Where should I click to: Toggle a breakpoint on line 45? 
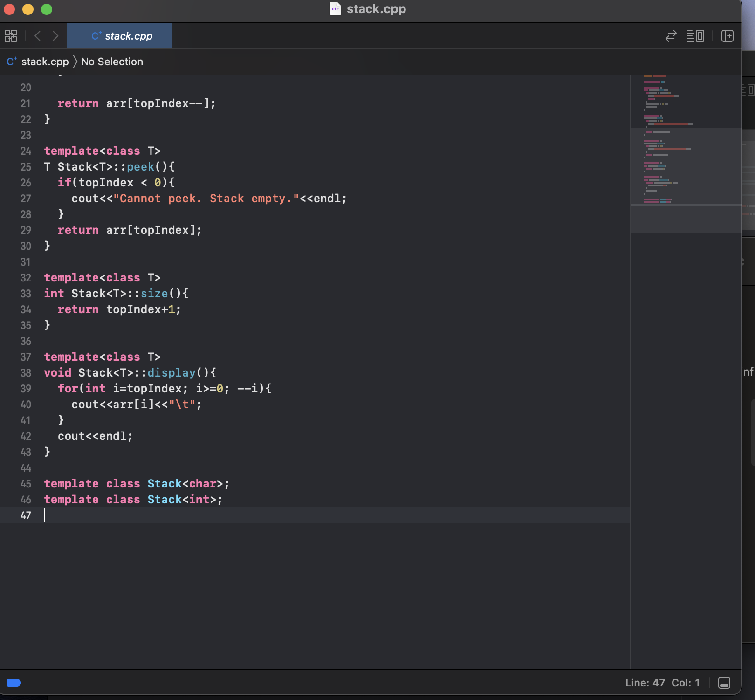tap(26, 484)
